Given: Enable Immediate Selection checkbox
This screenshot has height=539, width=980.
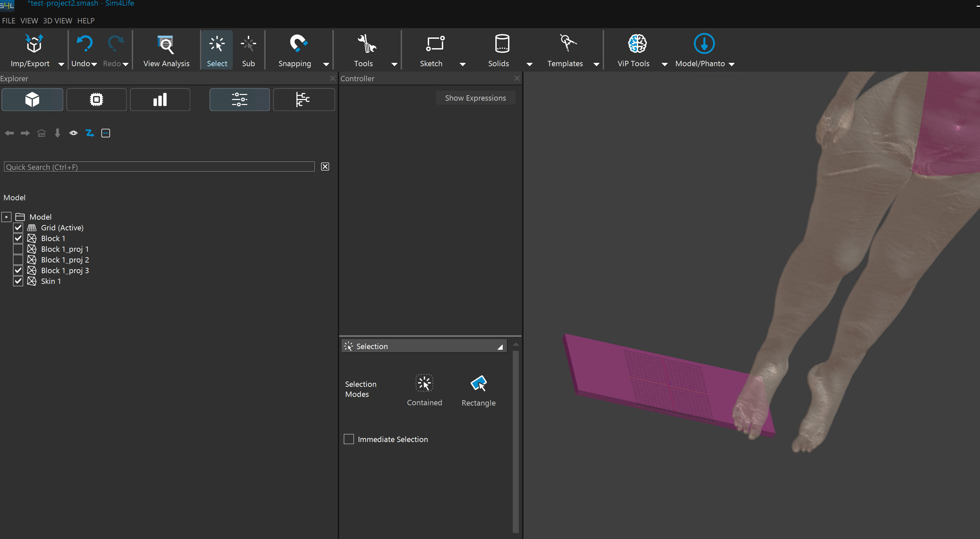Looking at the screenshot, I should click(349, 439).
